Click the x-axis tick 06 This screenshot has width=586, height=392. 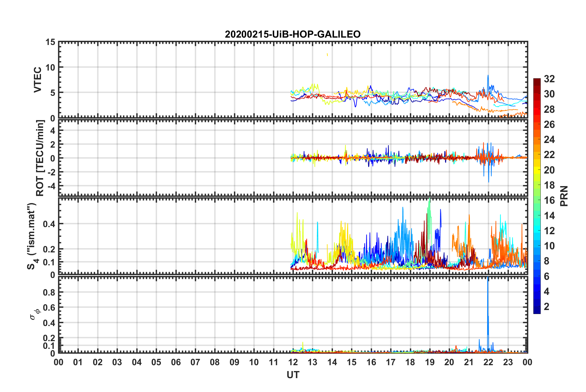(x=176, y=362)
